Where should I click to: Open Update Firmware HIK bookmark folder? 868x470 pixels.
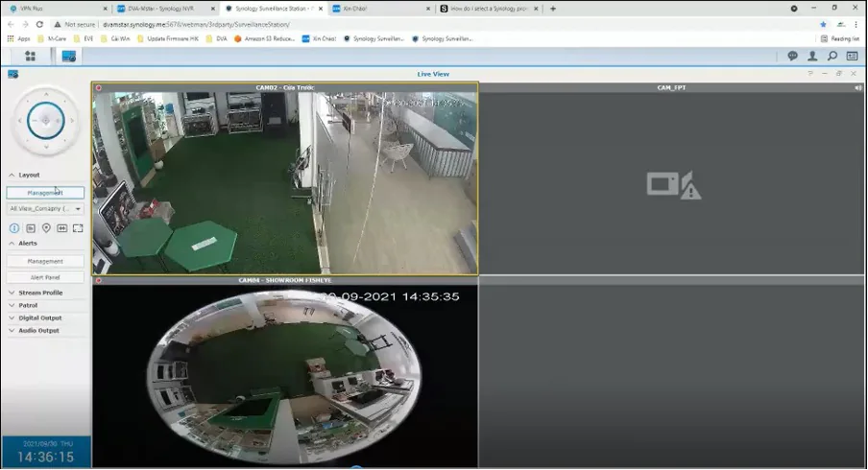(168, 38)
